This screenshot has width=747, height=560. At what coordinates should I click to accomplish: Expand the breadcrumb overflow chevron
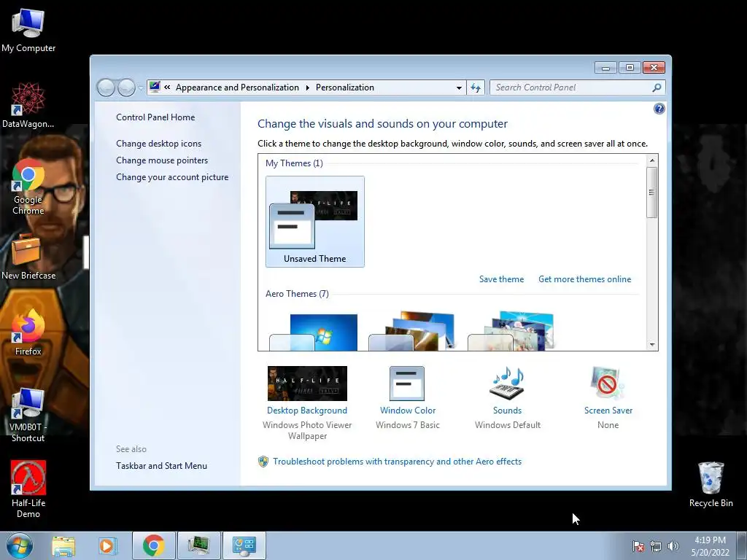167,87
